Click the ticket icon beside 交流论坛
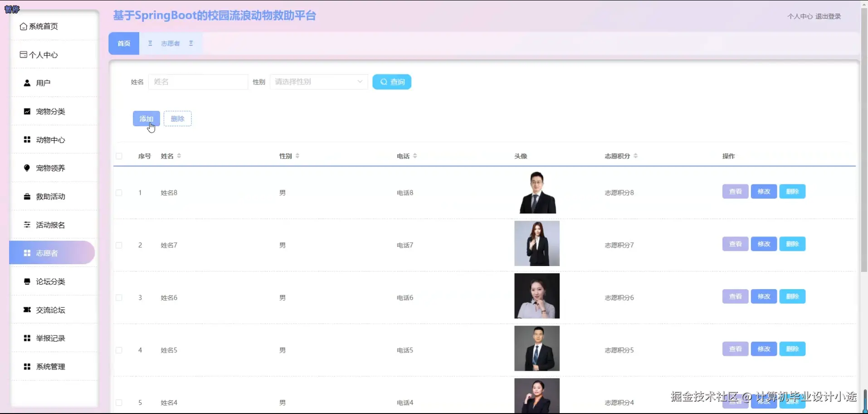 tap(27, 310)
